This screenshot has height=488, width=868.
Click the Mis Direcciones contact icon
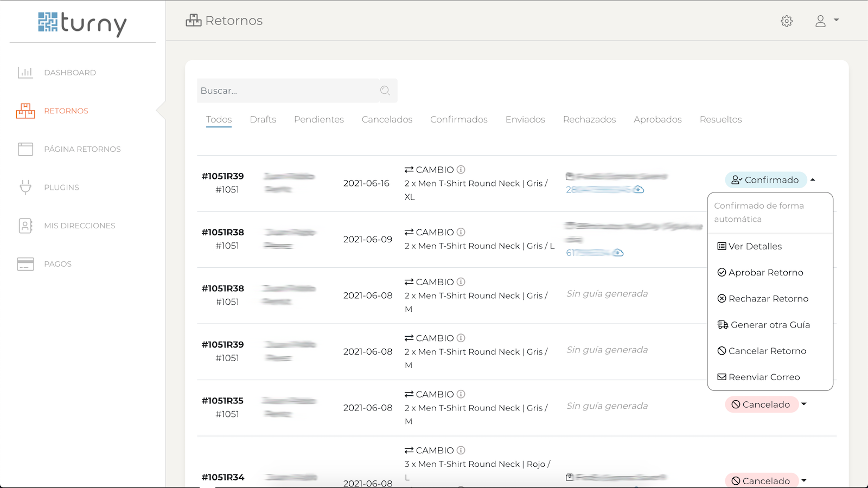25,226
